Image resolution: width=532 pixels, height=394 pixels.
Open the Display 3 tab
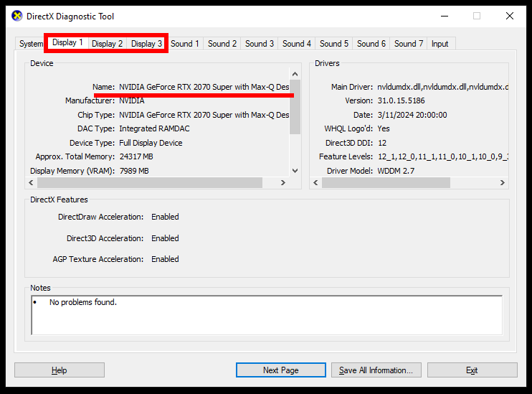point(146,44)
